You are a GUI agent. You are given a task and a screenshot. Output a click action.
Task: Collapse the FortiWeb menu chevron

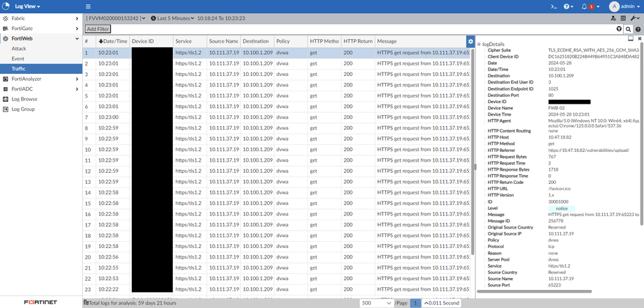pos(77,38)
